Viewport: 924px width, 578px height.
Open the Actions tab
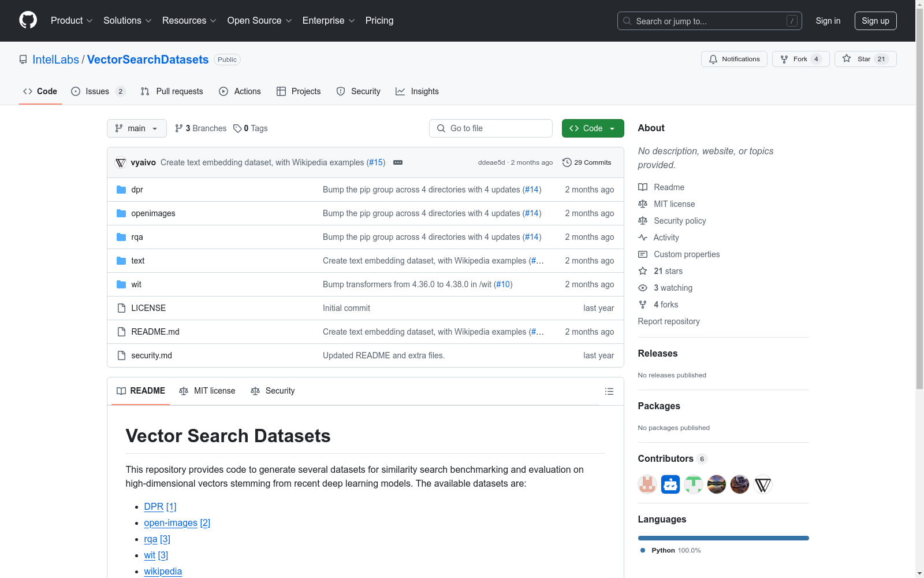240,91
